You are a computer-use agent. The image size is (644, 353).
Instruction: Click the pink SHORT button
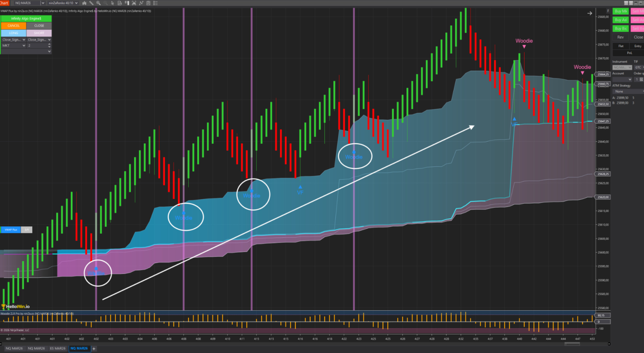[x=39, y=33]
